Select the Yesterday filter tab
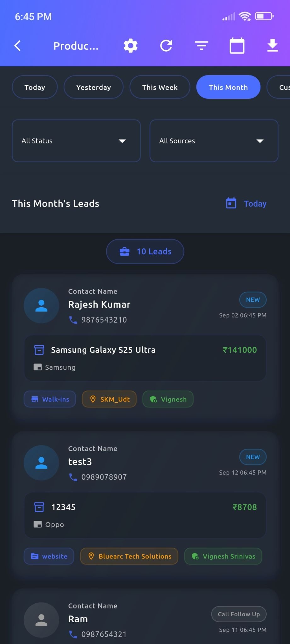 point(94,87)
